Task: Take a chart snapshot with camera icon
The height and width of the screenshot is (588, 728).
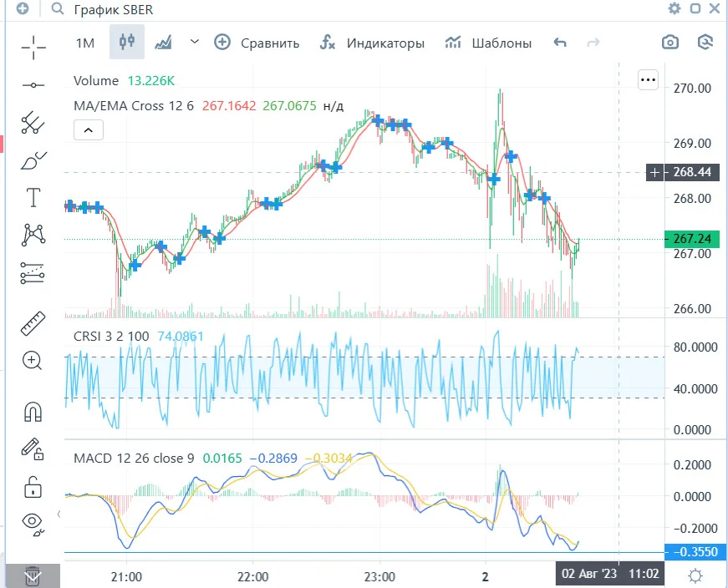Action: coord(670,43)
